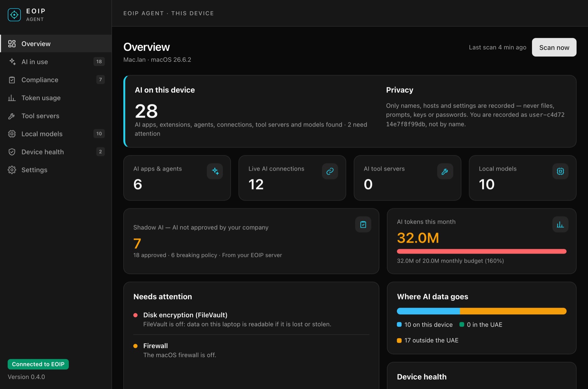Click the Last scan 4 min ago text

[498, 47]
